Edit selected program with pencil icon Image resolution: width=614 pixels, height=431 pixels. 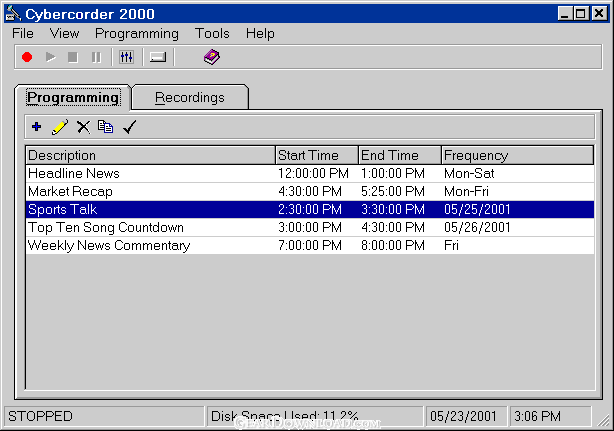tap(60, 127)
